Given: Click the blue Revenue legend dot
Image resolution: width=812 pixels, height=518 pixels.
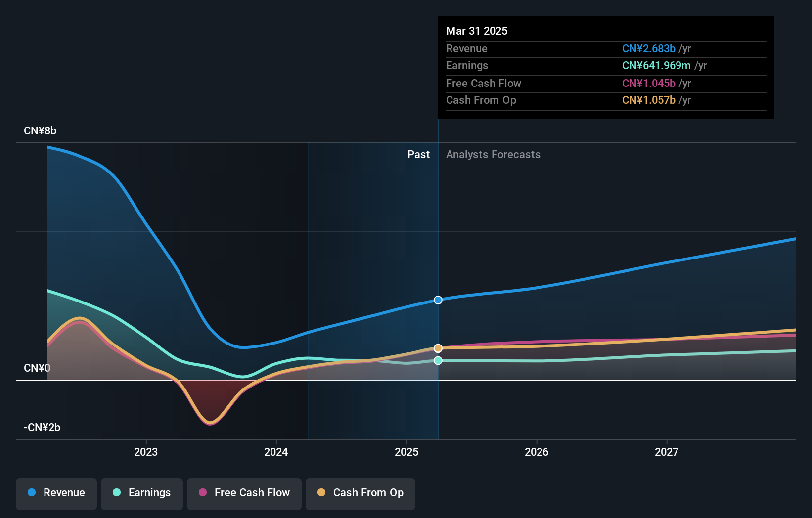Looking at the screenshot, I should coord(32,492).
